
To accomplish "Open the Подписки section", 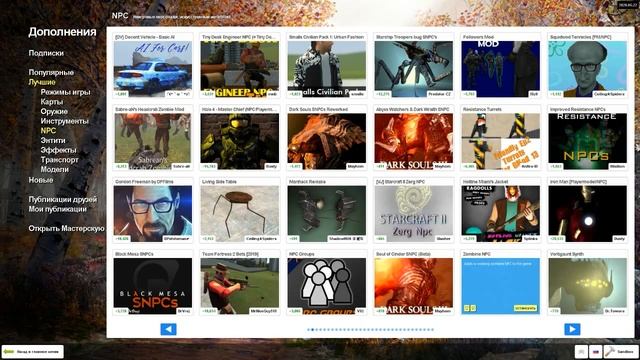I will (x=46, y=53).
